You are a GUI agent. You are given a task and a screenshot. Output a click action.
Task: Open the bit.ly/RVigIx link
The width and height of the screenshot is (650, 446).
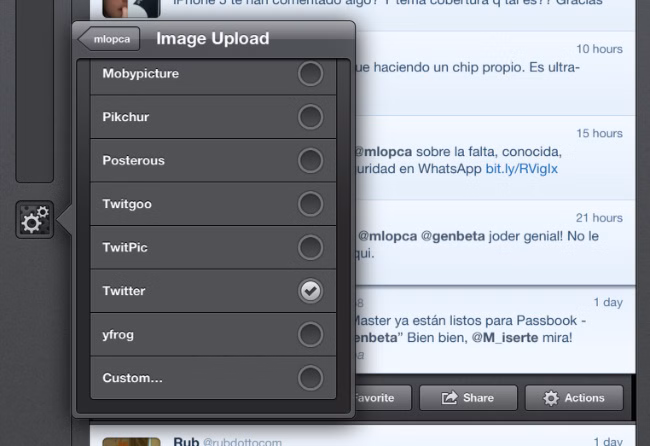pyautogui.click(x=521, y=168)
